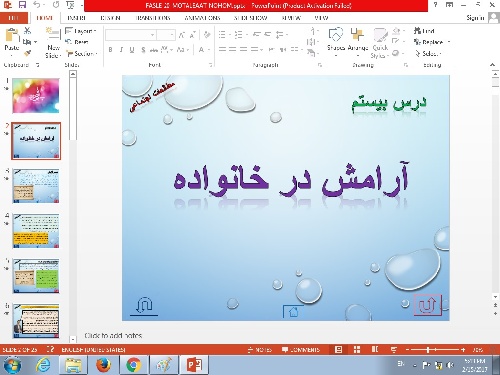The height and width of the screenshot is (375, 500).
Task: Switch to the TRANSITIONS tab
Action: tap(153, 18)
